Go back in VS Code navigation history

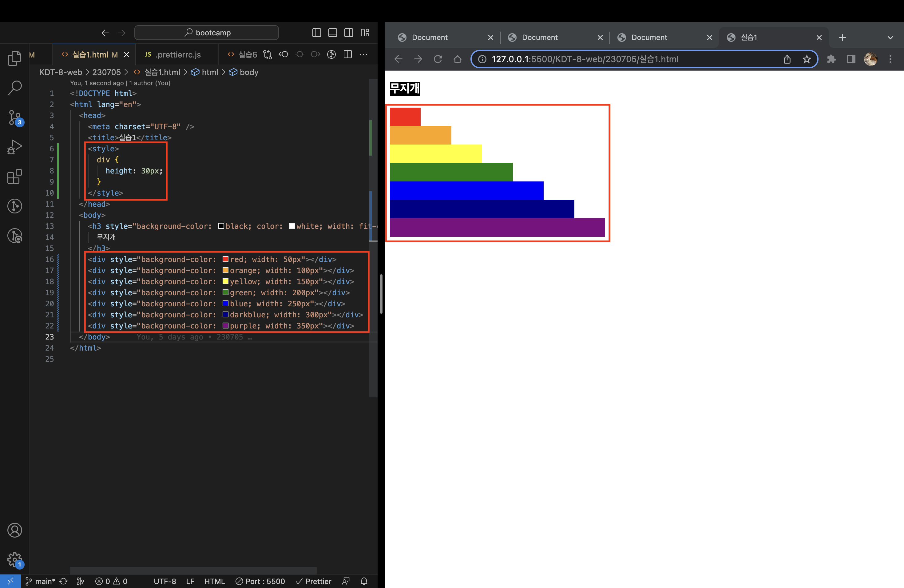[105, 33]
